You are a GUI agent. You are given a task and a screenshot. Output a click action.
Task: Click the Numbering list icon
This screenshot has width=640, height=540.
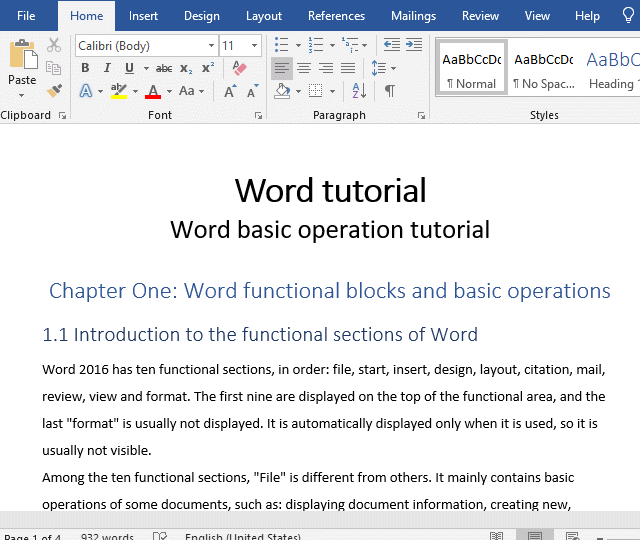(316, 45)
